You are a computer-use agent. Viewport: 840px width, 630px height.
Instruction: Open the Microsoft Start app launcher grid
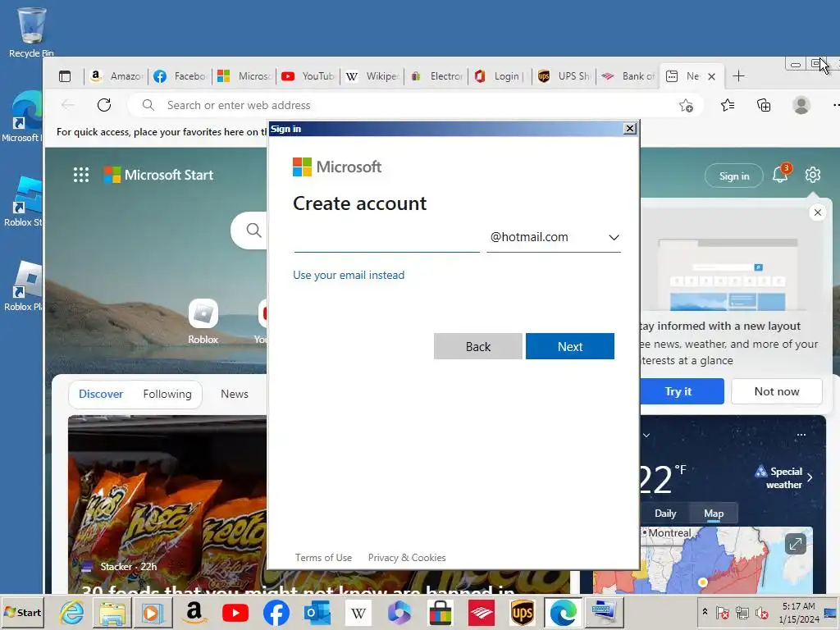tap(81, 175)
